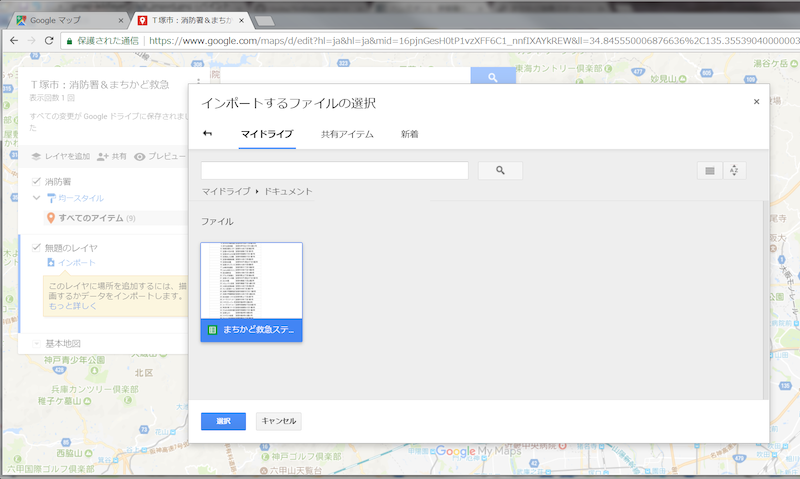Viewport: 800px width, 479px height.
Task: Click the ファイル section heading
Action: click(x=217, y=221)
